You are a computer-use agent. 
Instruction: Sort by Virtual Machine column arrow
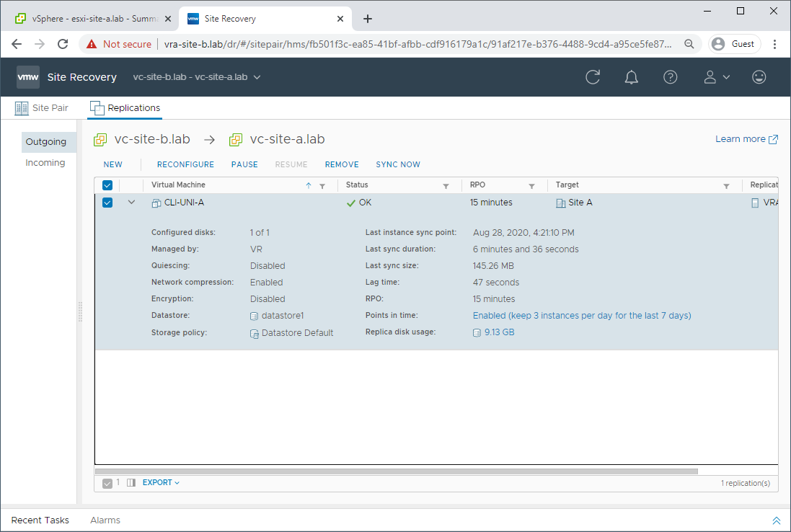[309, 185]
